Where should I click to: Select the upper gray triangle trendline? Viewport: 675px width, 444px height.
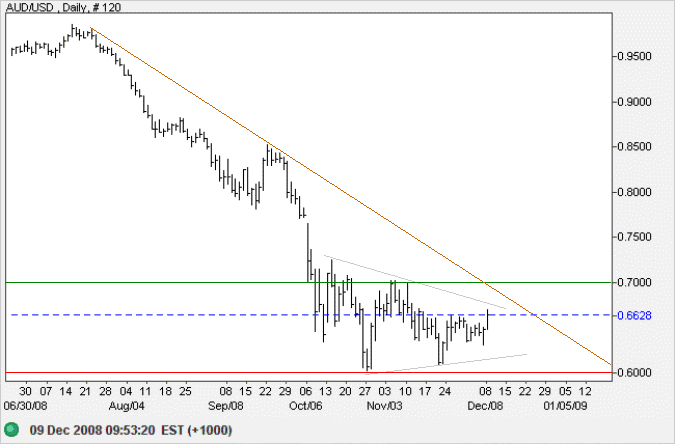click(x=415, y=282)
